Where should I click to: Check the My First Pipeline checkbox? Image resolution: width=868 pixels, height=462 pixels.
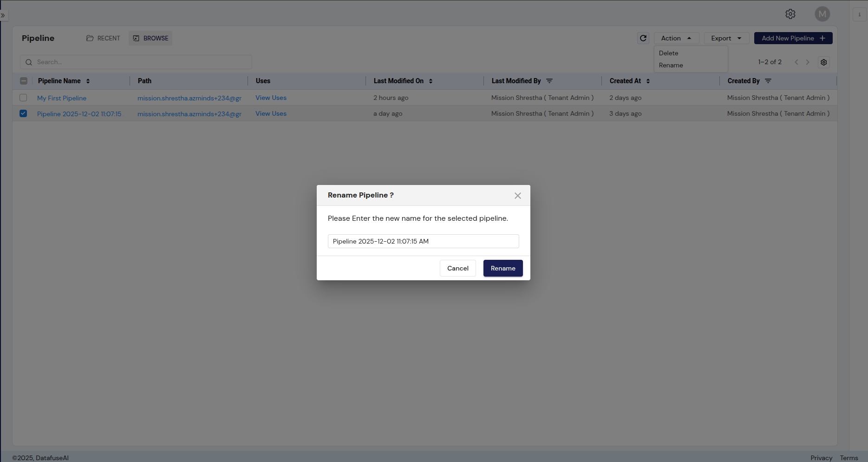[x=23, y=98]
